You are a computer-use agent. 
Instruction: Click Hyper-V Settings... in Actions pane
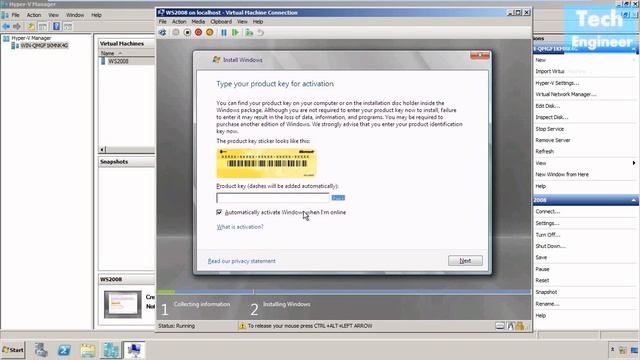pos(557,83)
